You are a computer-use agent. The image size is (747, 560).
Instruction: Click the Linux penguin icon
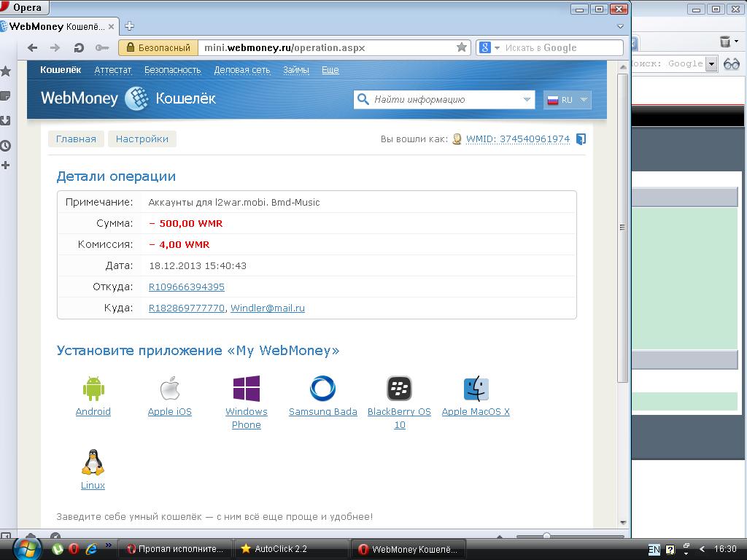[93, 462]
